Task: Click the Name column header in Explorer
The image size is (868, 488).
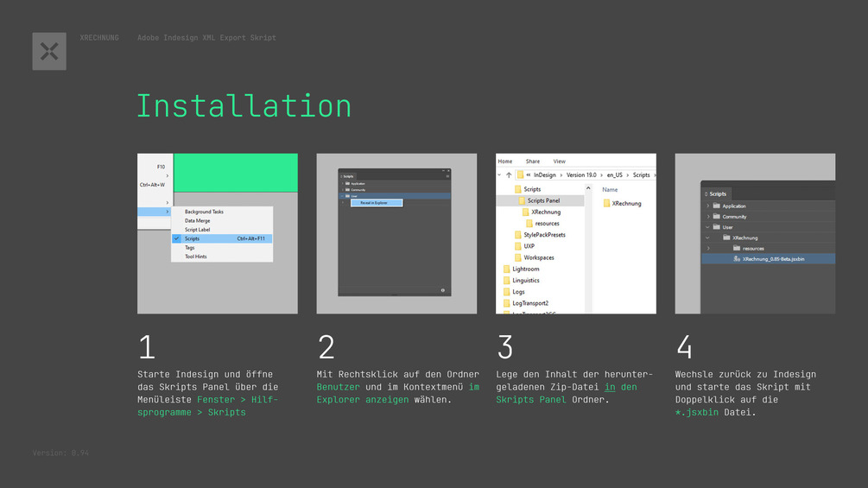Action: click(610, 189)
